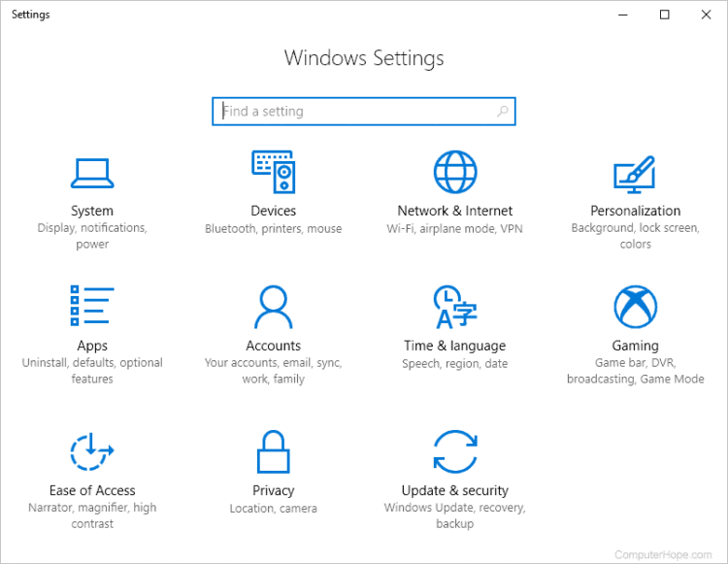
Task: Select the Privacy heading label
Action: (x=274, y=490)
